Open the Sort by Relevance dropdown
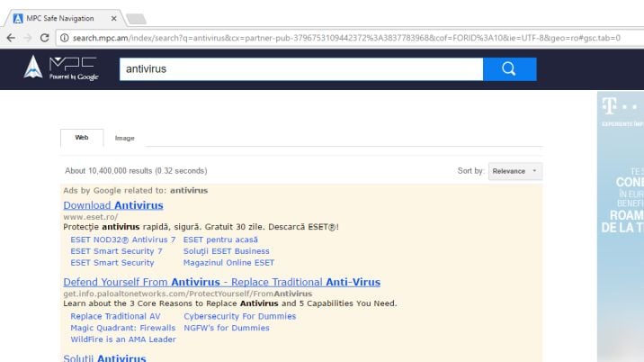Image resolution: width=644 pixels, height=362 pixels. [x=515, y=171]
